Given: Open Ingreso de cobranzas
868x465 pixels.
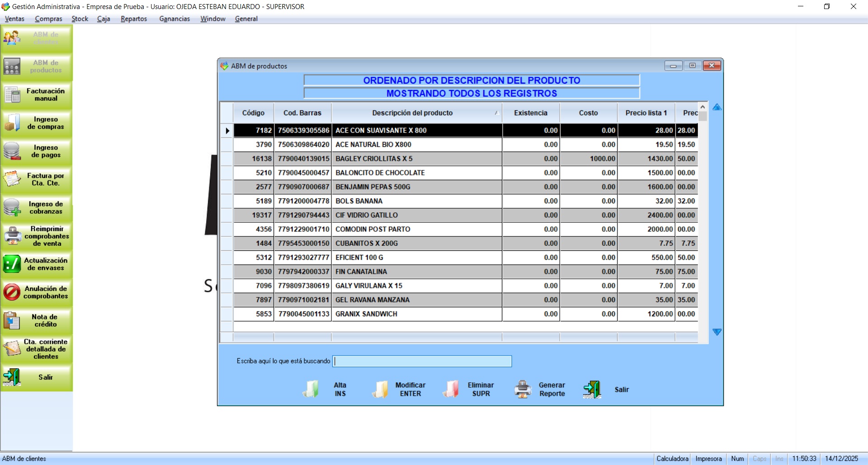Looking at the screenshot, I should click(x=36, y=208).
